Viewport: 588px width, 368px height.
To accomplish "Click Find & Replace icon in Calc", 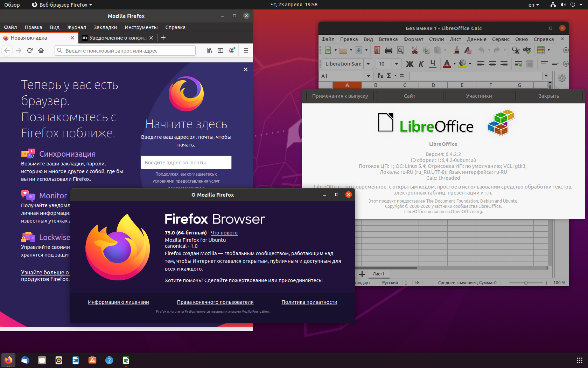I will coord(516,50).
